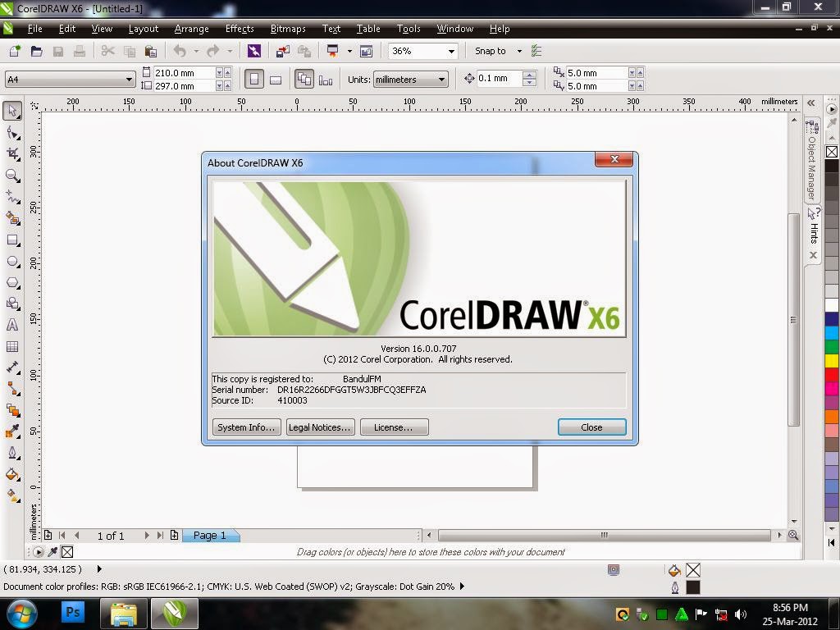Click the Legal Notices button
The height and width of the screenshot is (630, 840).
pos(321,427)
